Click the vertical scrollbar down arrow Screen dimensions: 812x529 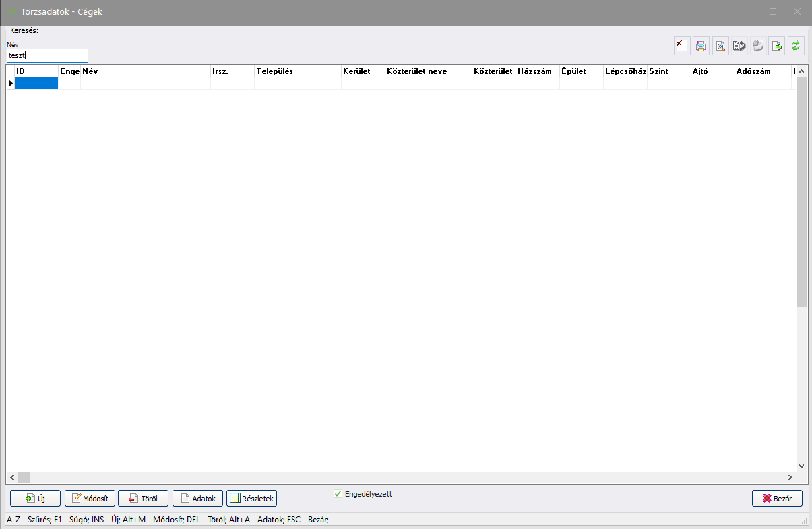[801, 466]
